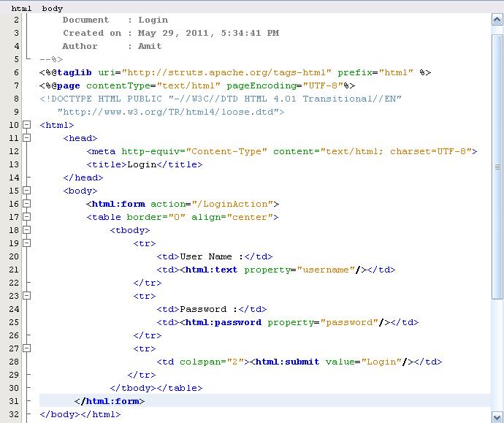Select the body breadcrumb item
This screenshot has width=504, height=423.
(52, 8)
